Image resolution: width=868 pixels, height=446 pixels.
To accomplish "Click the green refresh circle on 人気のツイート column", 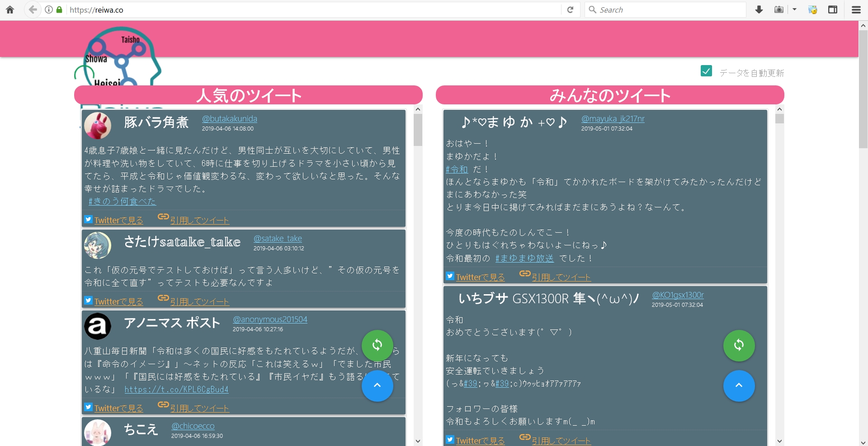I will [378, 346].
